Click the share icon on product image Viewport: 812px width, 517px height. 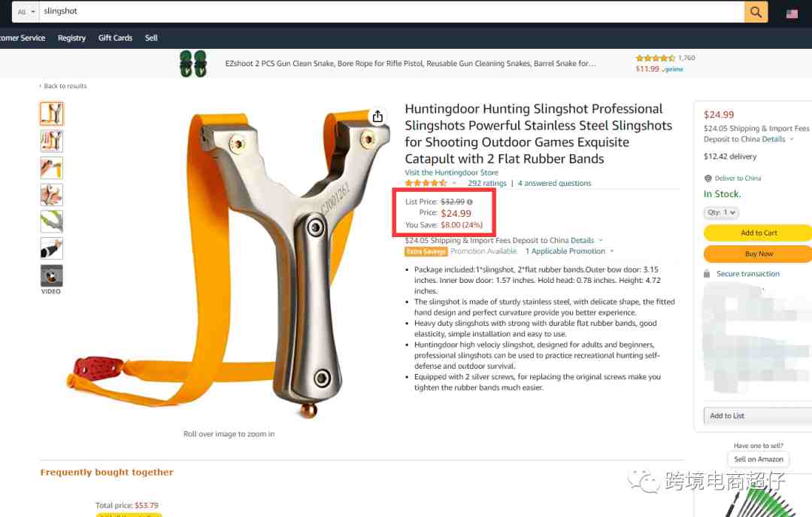(x=377, y=117)
